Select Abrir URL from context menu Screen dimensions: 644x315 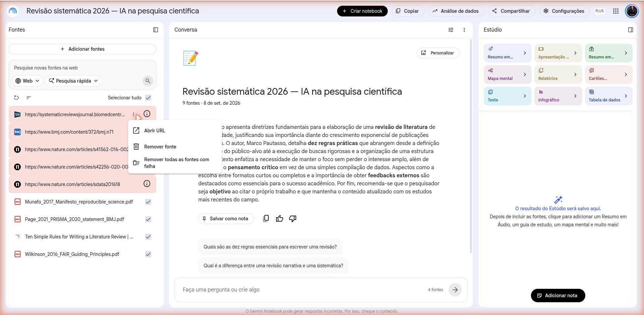[175, 131]
